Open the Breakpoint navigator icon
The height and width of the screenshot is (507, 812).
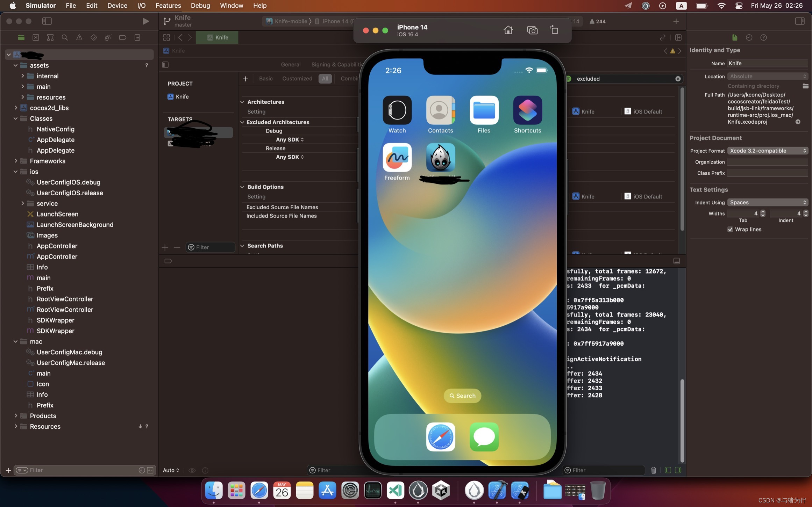coord(122,37)
